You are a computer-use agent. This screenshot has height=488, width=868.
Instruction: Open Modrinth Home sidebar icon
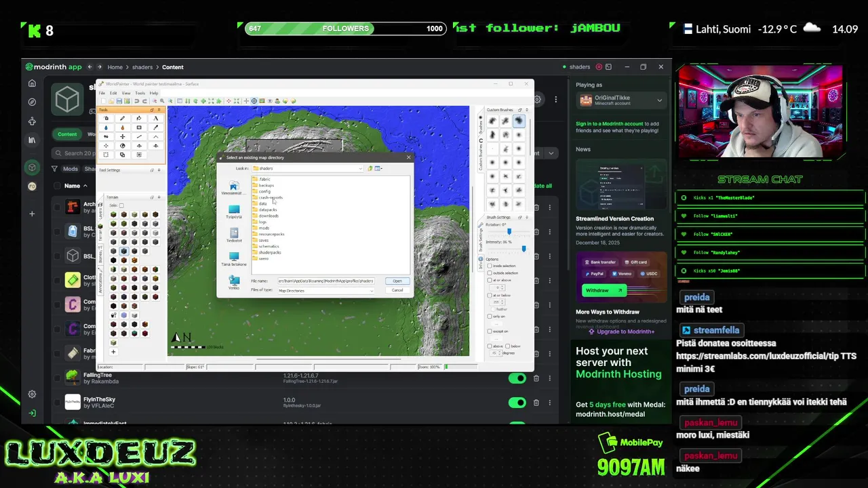(x=32, y=83)
